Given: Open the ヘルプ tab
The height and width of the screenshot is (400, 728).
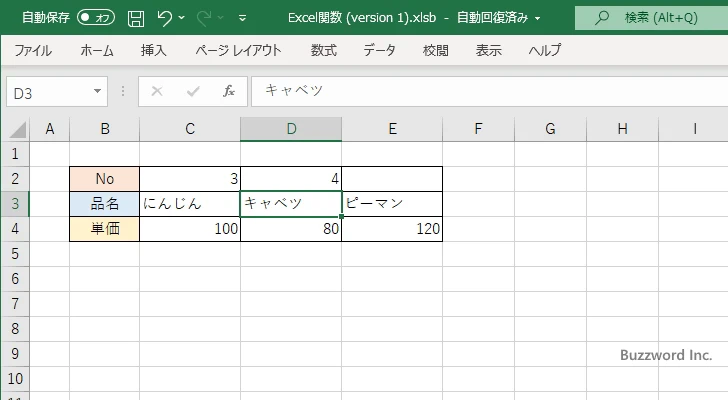Looking at the screenshot, I should 545,50.
